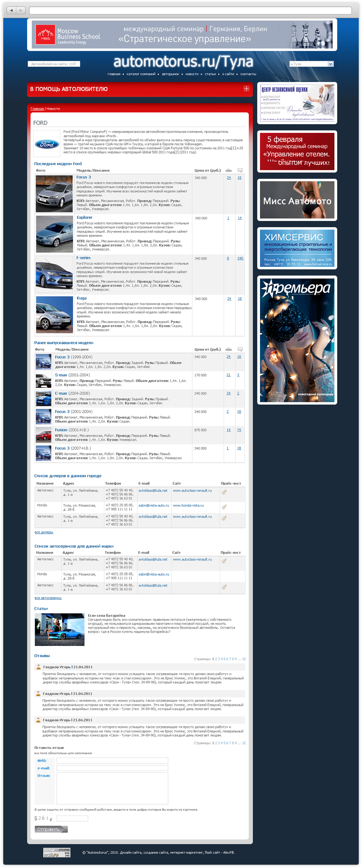Click the 'Отправить' submit button
Screen dimensions: 362x868
51,829
